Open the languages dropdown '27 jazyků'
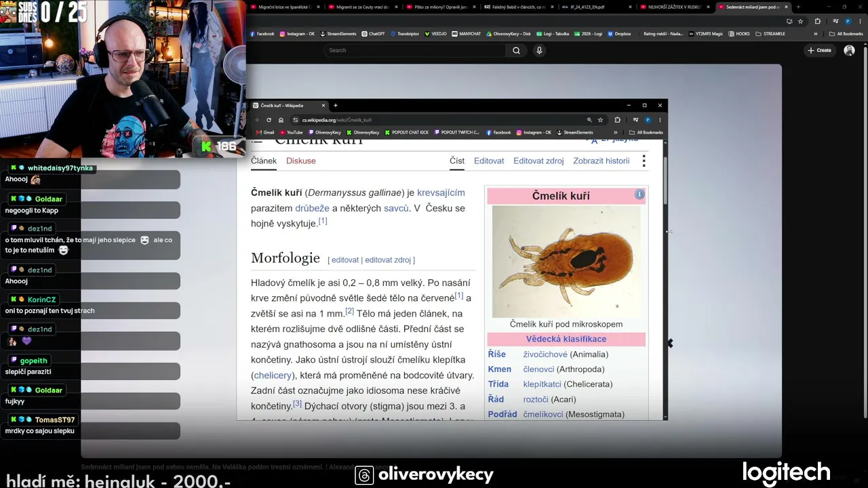Image resolution: width=868 pixels, height=488 pixels. point(614,139)
